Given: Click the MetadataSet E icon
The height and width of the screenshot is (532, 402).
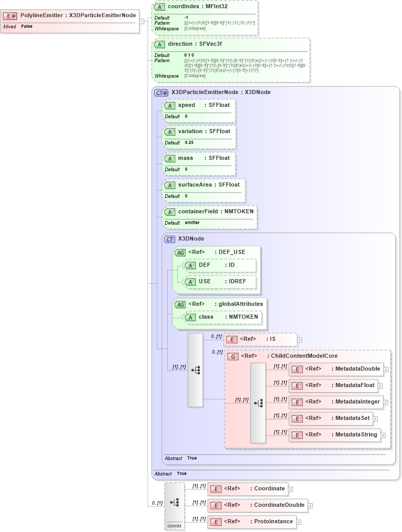Looking at the screenshot, I should point(297,419).
